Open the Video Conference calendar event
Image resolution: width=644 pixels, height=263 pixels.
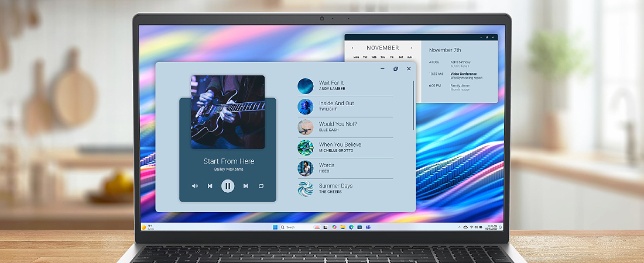(x=463, y=74)
